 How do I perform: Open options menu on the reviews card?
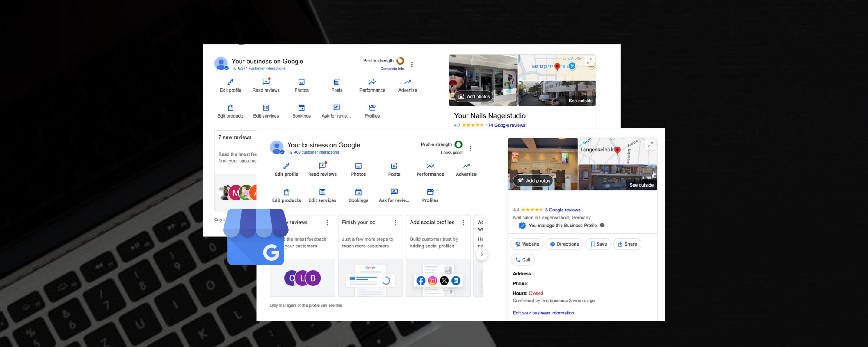[327, 223]
